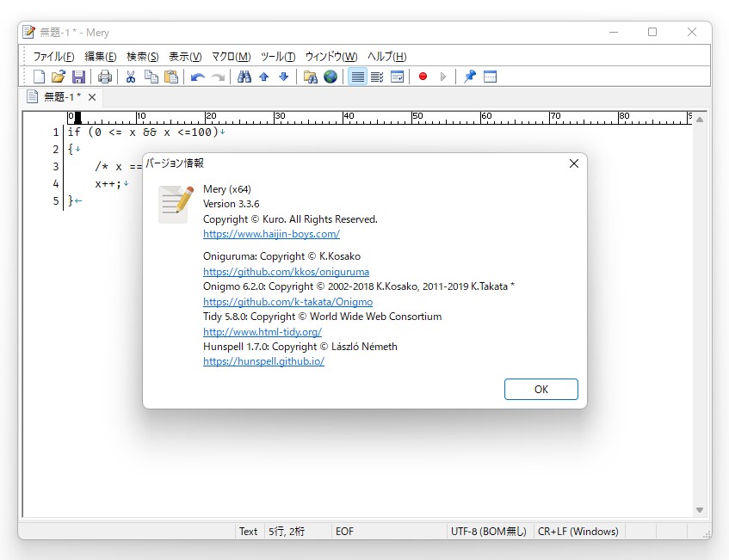This screenshot has height=560, width=729.
Task: Toggle wrap at specified column icon
Action: pos(377,77)
